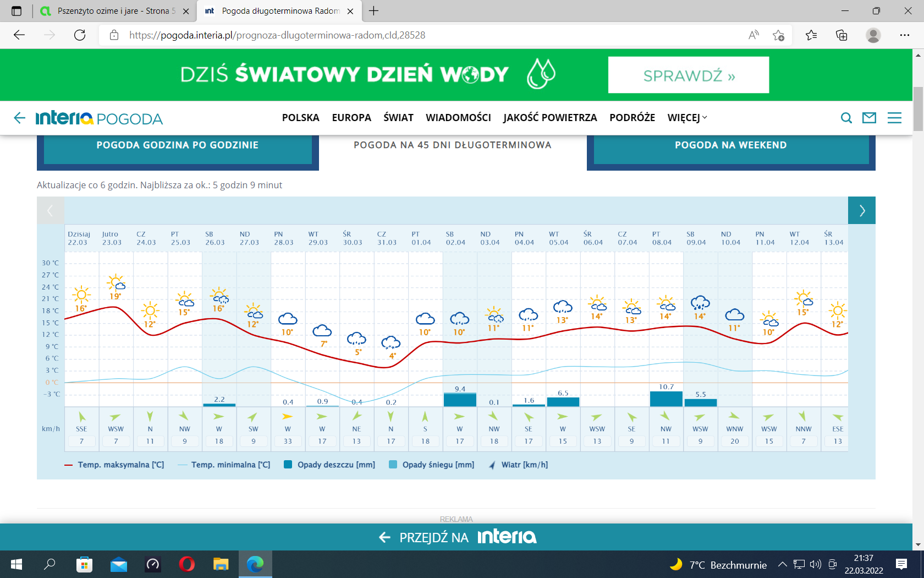Open the mail envelope icon in header
This screenshot has height=578, width=924.
click(x=869, y=118)
